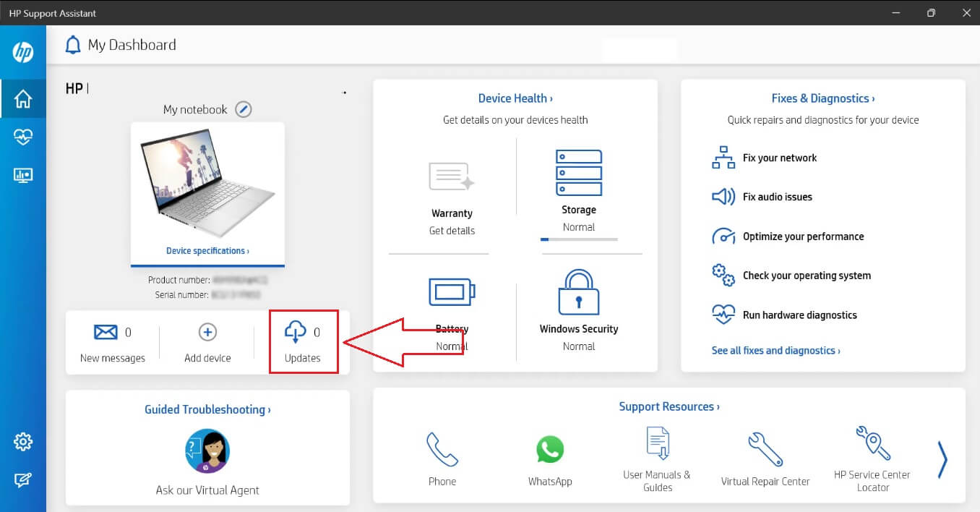Click See all fixes and diagnostics
The height and width of the screenshot is (512, 980).
tap(775, 350)
